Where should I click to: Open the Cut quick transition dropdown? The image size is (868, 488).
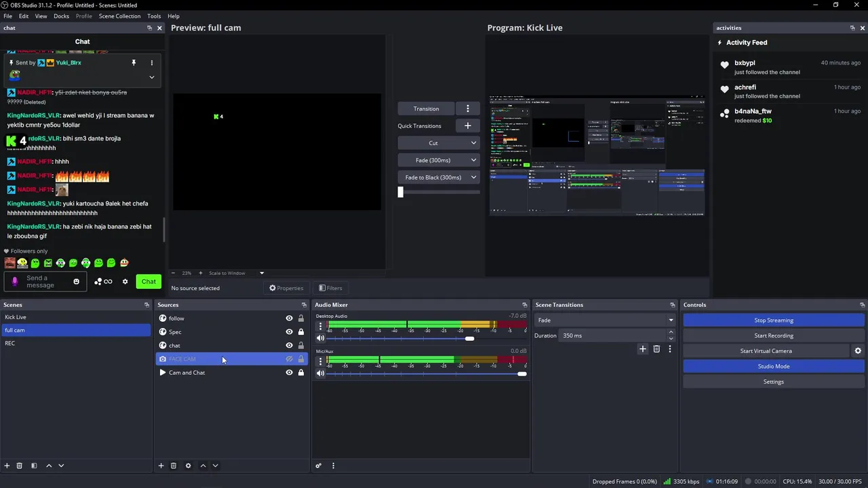point(439,143)
